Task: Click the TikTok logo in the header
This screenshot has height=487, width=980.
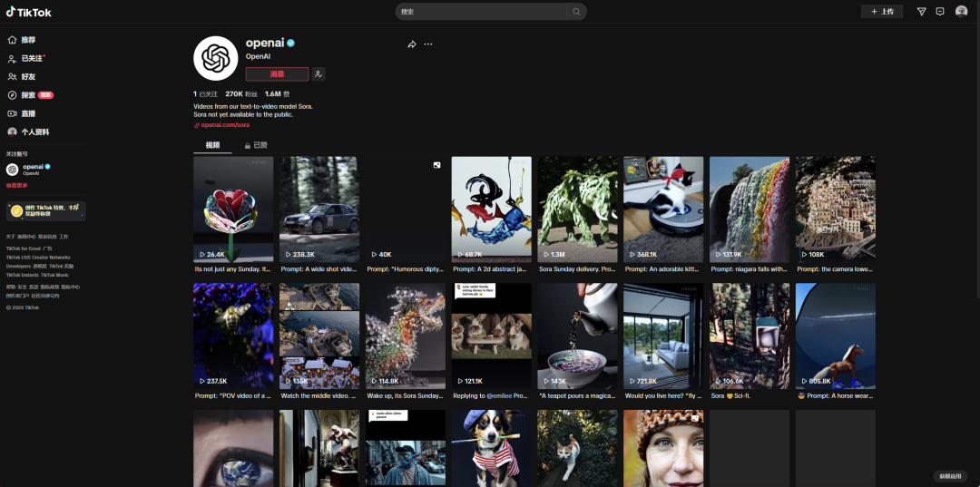Action: [x=29, y=12]
